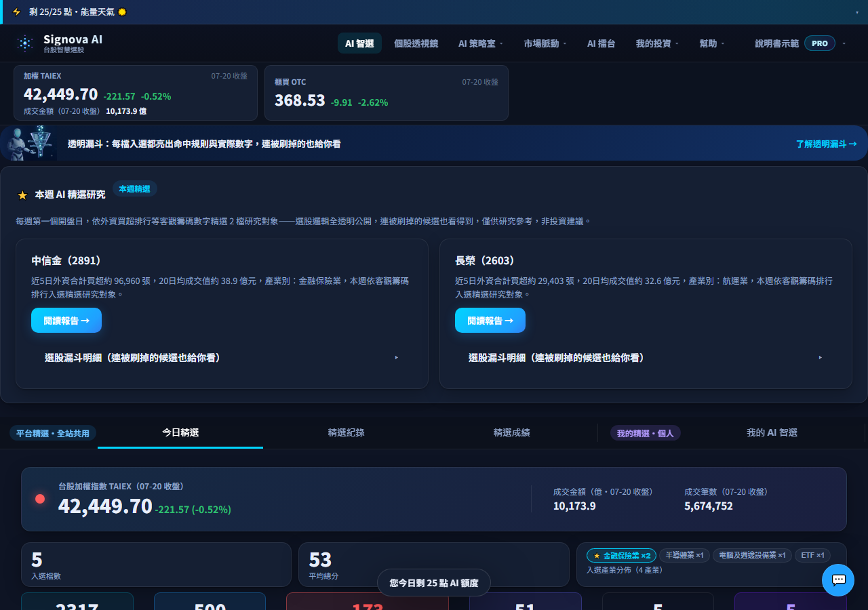Open the 幫助 dropdown menu

(712, 43)
